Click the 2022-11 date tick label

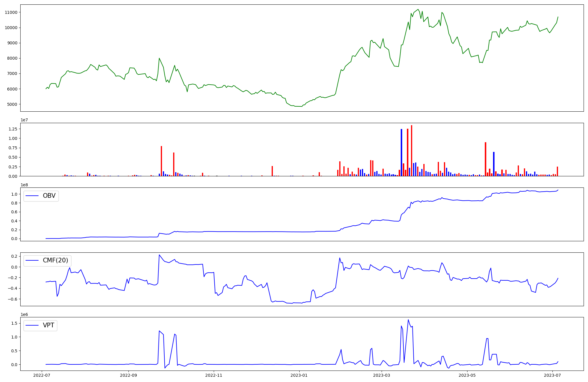[x=214, y=375]
